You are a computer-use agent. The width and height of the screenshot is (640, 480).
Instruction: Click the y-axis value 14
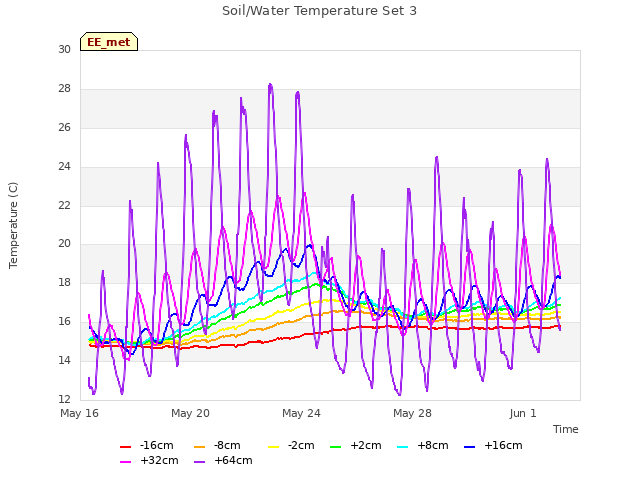[64, 360]
